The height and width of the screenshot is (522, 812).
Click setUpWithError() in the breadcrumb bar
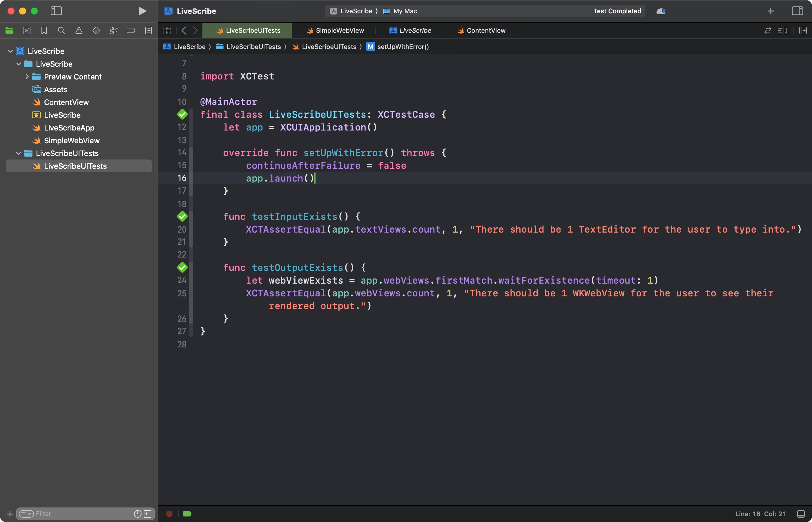coord(403,47)
